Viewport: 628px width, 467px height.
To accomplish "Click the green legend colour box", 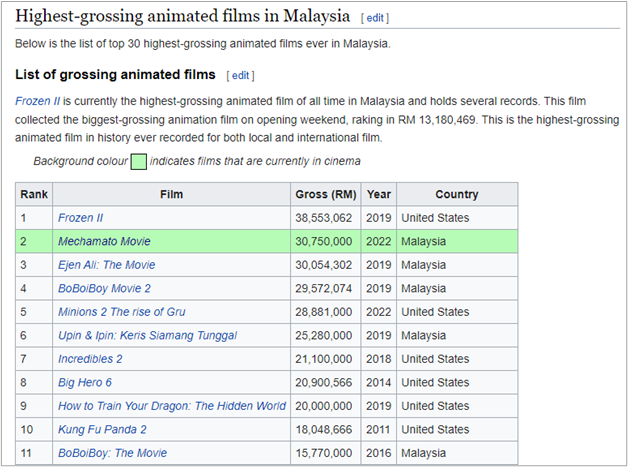I will (139, 162).
